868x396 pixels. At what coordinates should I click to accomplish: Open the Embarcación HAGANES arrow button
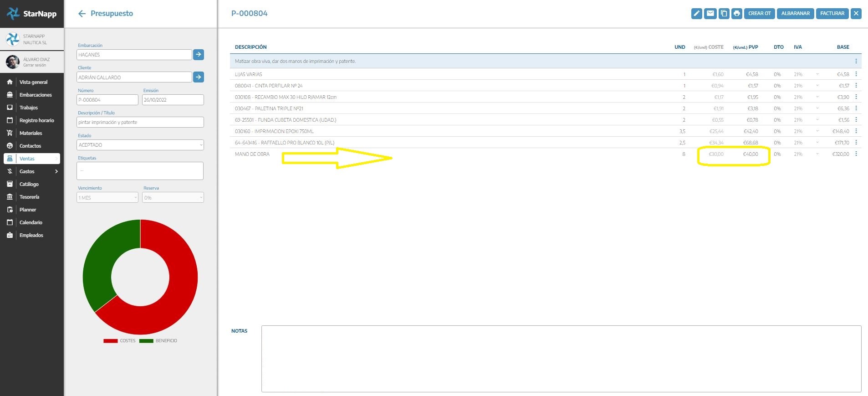point(199,55)
